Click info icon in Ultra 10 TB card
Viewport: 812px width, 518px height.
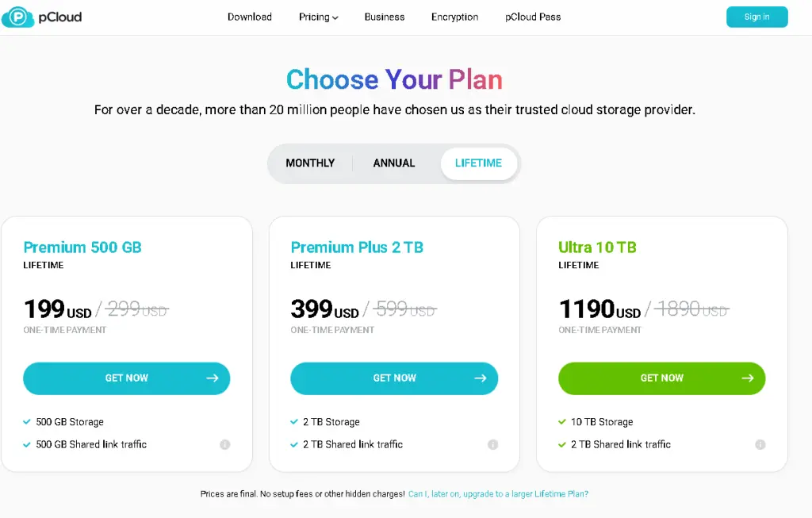pyautogui.click(x=760, y=445)
